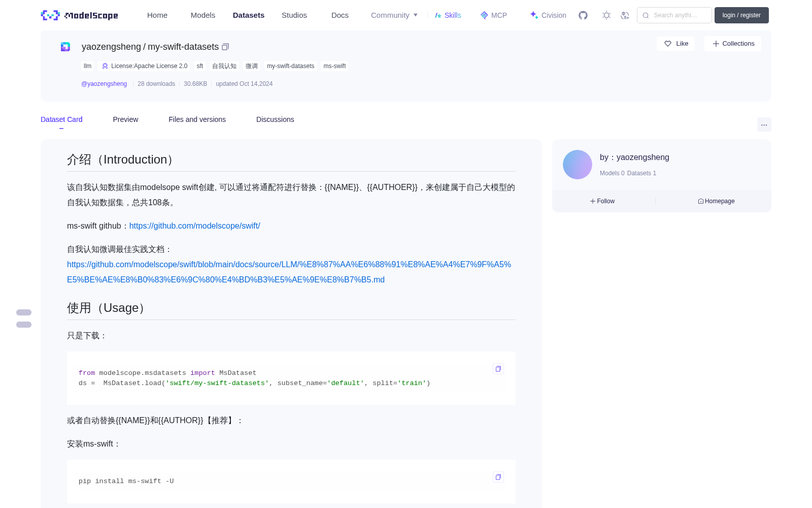This screenshot has width=812, height=508.
Task: Click the '安装ms-swift：' text
Action: [x=94, y=444]
